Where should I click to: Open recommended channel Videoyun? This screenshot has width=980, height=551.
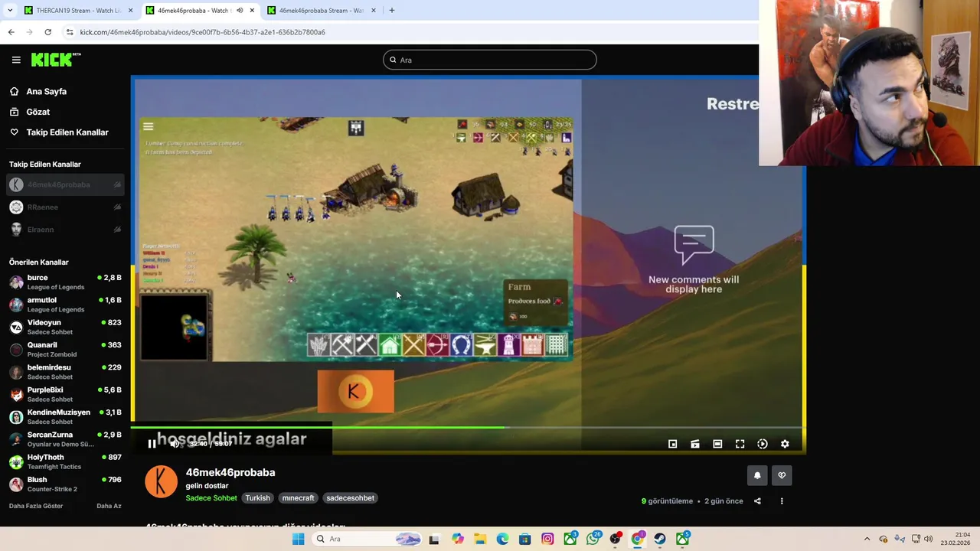[x=65, y=327]
